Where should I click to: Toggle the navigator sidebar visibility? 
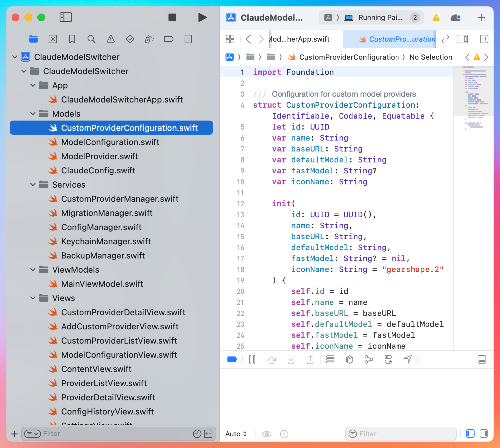pyautogui.click(x=66, y=17)
